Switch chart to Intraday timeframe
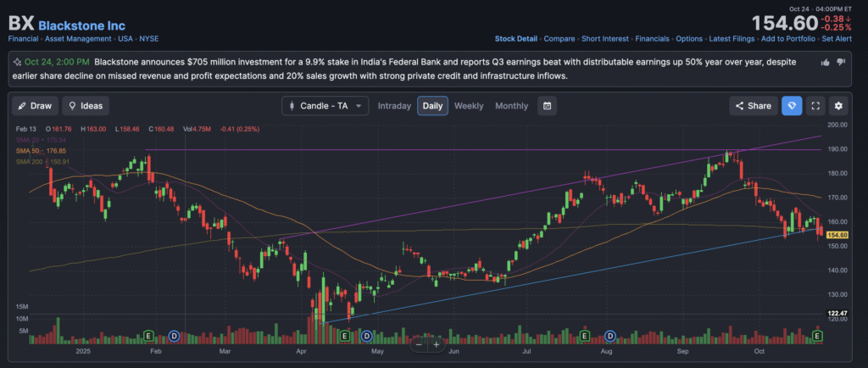Viewport: 868px width, 368px height. [x=394, y=106]
